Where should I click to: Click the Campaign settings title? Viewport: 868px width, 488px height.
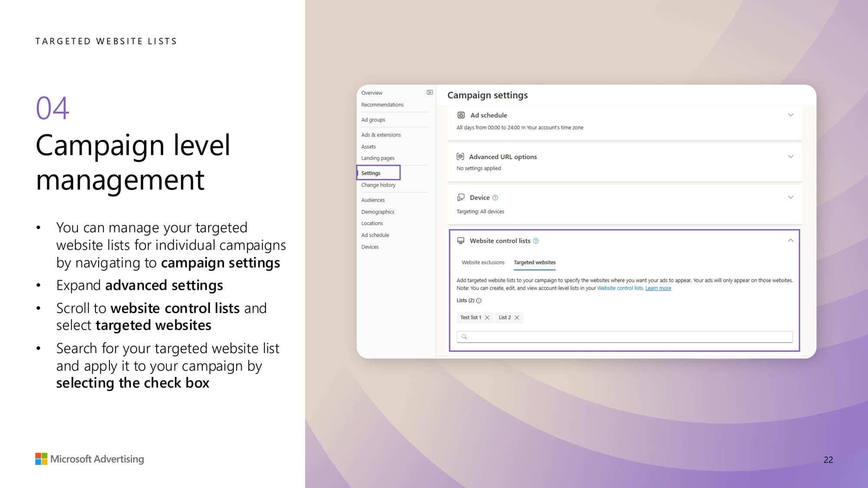(x=487, y=95)
